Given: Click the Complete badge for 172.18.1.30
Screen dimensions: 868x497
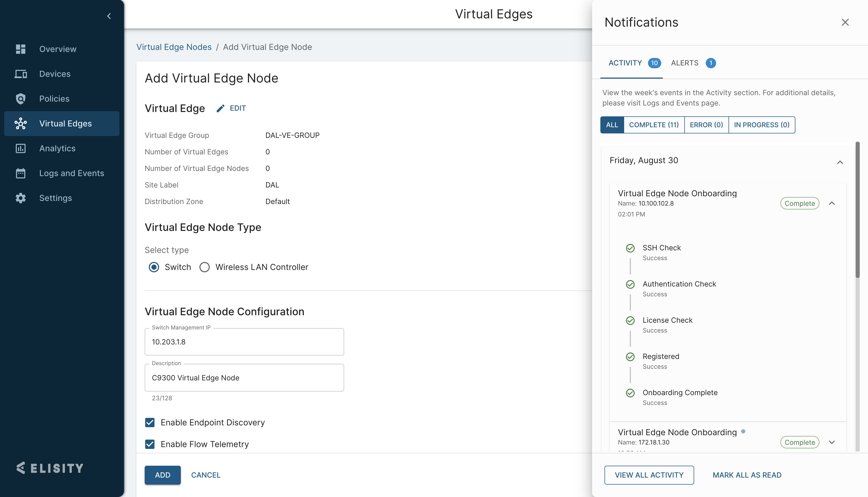Looking at the screenshot, I should pyautogui.click(x=800, y=442).
